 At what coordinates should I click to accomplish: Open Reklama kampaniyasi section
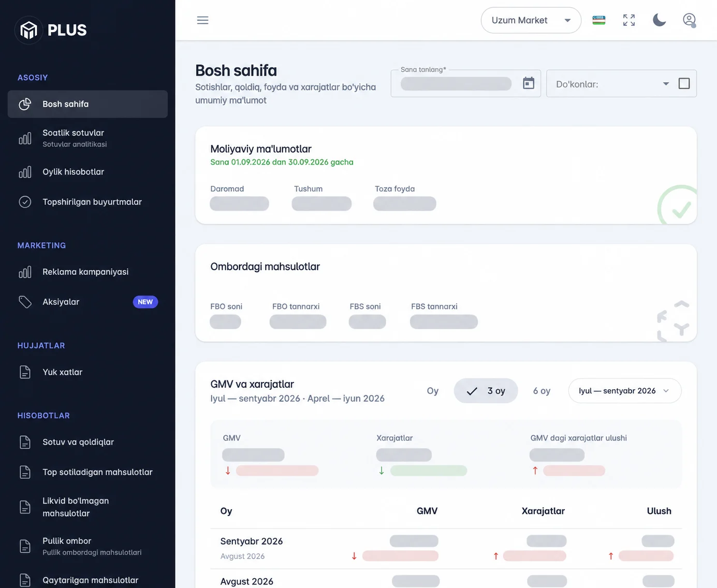click(87, 272)
